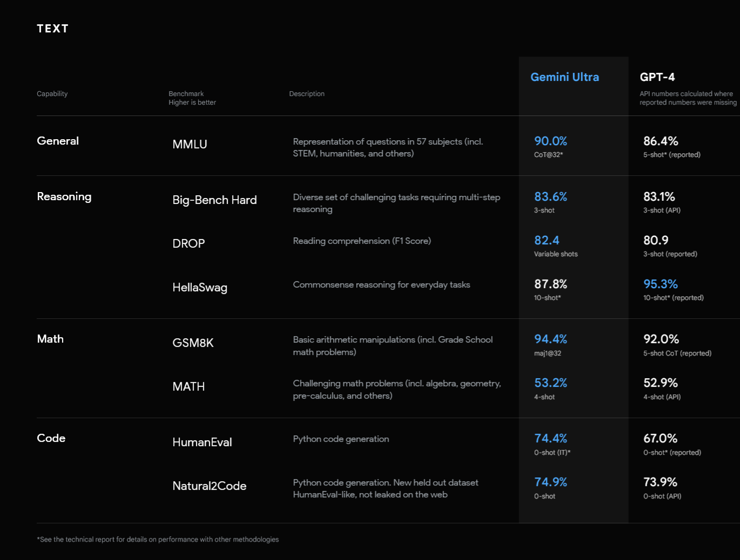Click Gemini's 53.2% MATH score
Viewport: 740px width, 560px height.
(x=551, y=383)
